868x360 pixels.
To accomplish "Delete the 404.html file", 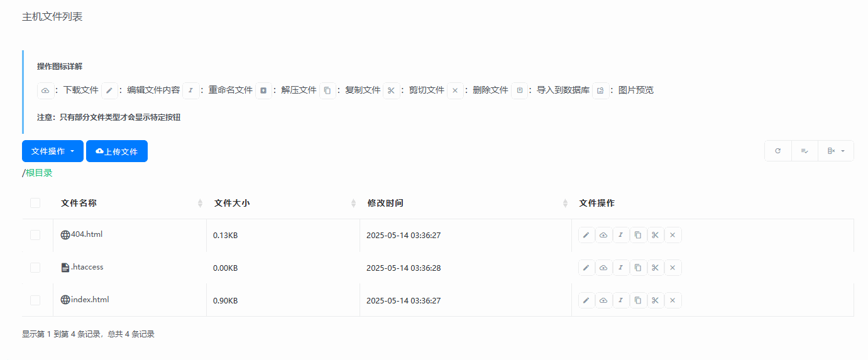I will [x=673, y=235].
